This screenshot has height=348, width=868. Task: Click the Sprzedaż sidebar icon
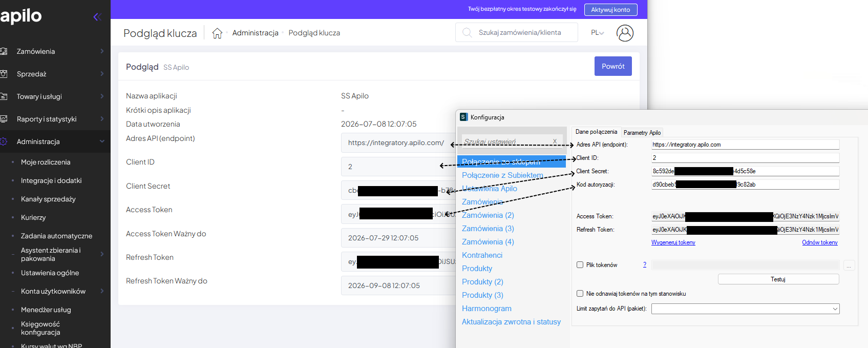3,74
